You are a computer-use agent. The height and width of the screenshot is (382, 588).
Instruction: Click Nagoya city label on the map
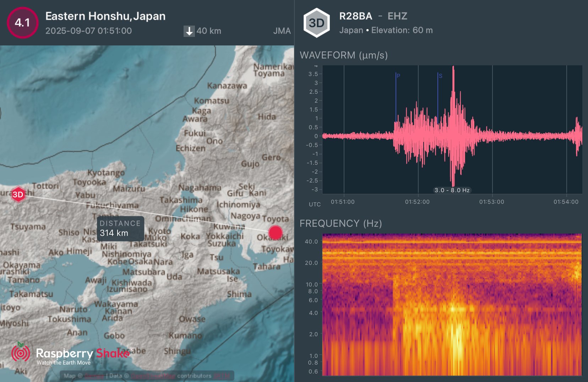click(x=245, y=216)
